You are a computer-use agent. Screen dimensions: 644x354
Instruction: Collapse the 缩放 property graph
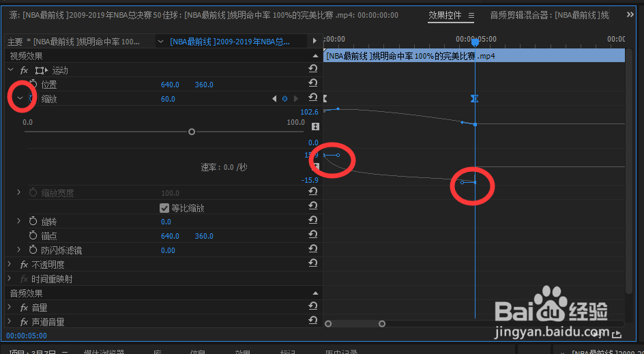coord(20,98)
